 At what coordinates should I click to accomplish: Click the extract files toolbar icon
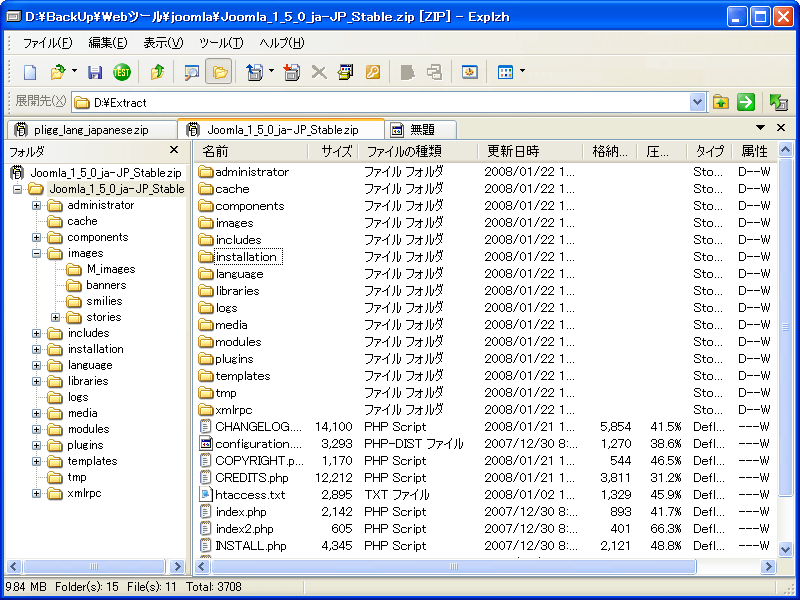point(255,72)
